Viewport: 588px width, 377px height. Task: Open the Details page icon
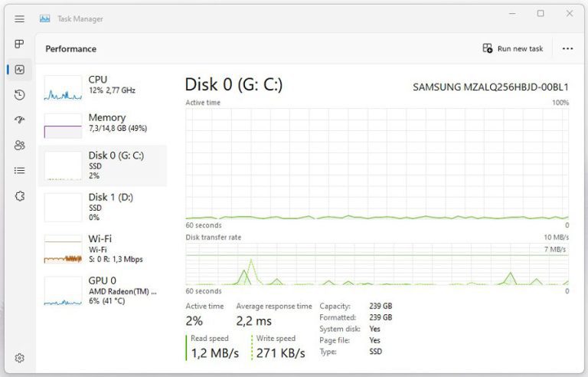point(20,170)
